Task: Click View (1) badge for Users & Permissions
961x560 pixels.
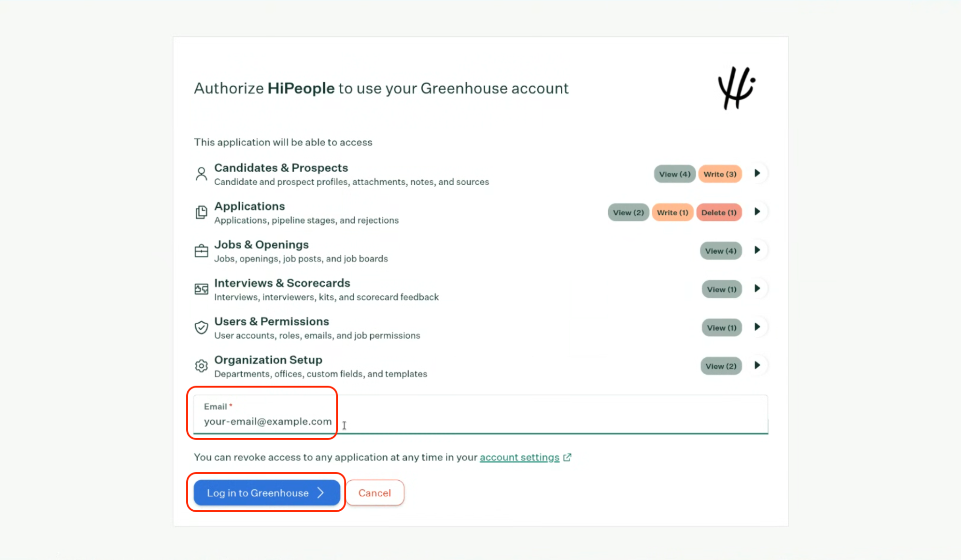Action: point(722,328)
